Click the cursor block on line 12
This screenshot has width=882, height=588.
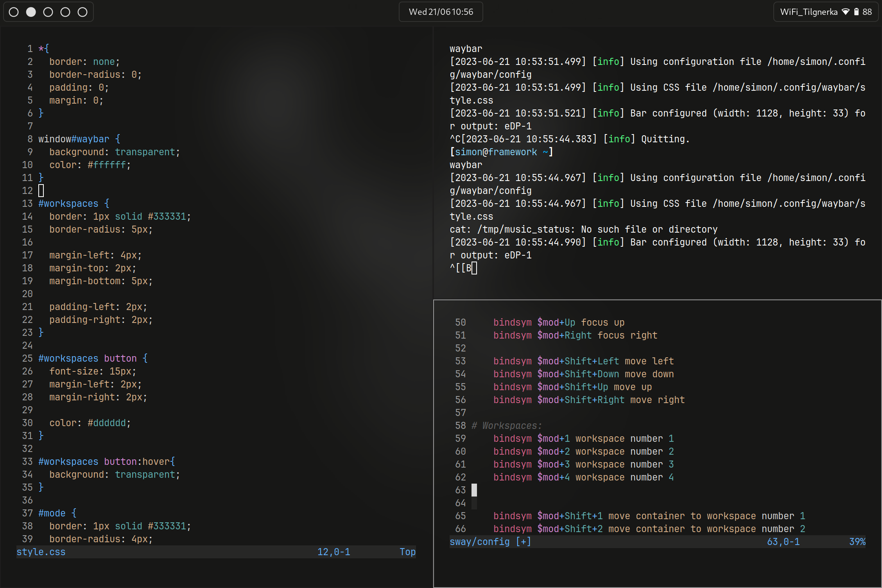41,191
